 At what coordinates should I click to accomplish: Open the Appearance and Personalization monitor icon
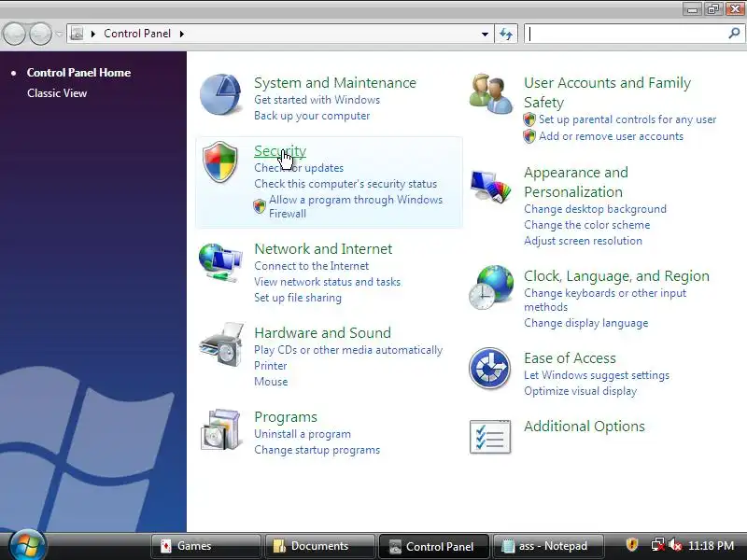490,186
